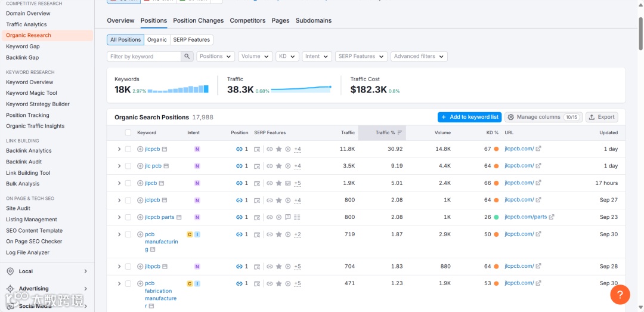Check the box for jlpcb row

(128, 183)
